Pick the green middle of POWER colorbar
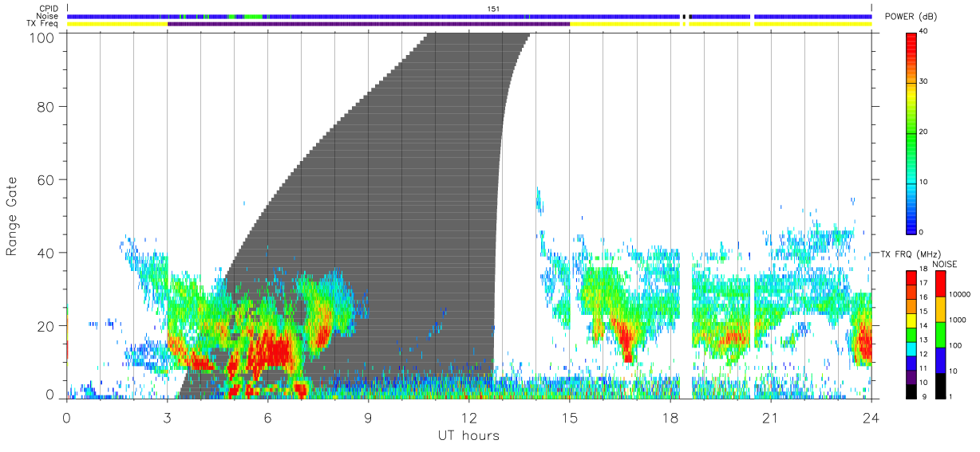Viewport: 980px width, 452px height. coord(911,136)
